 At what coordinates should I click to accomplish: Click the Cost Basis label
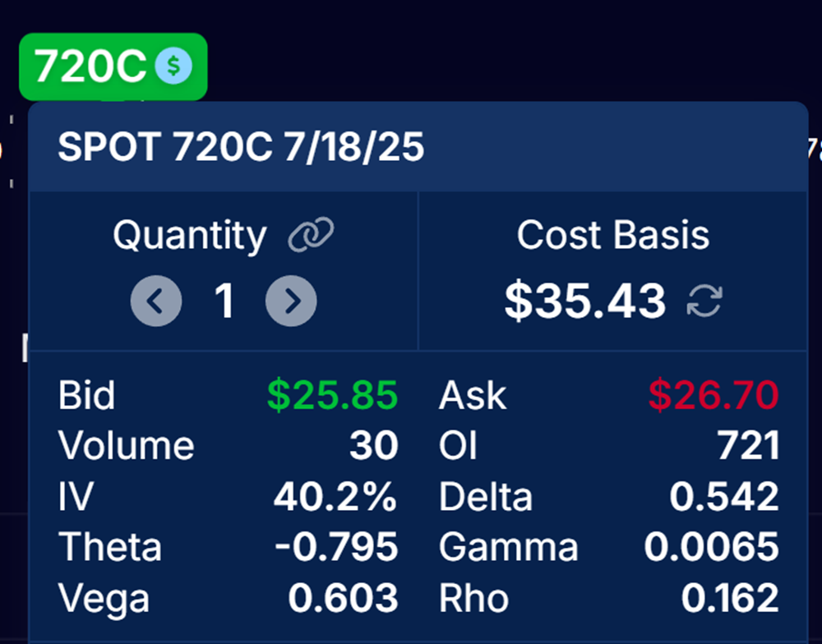(x=613, y=235)
